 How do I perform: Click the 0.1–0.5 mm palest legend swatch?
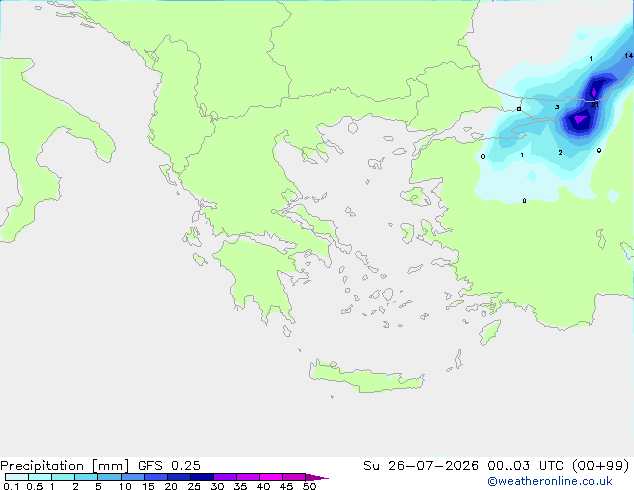pos(17,477)
